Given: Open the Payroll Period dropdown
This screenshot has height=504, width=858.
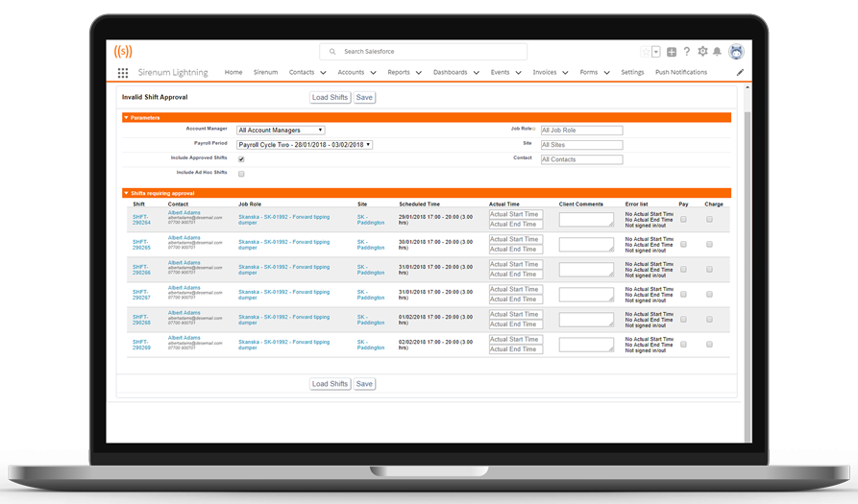Looking at the screenshot, I should [304, 145].
